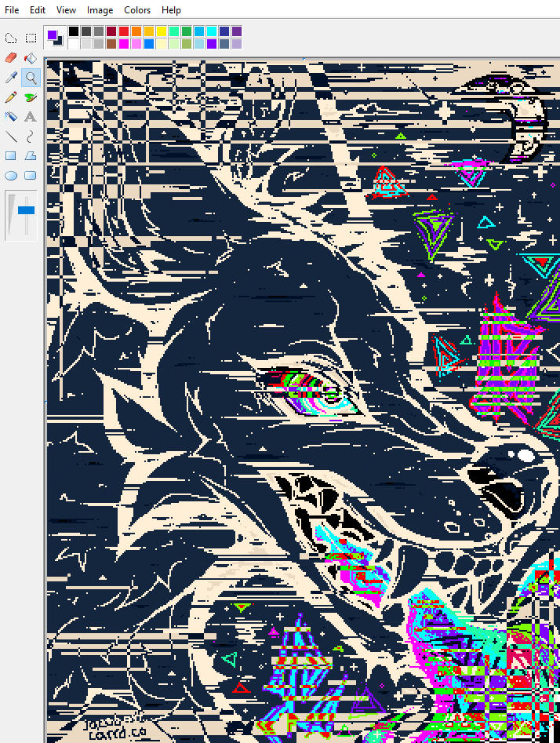
Task: Pick the Fill With Color bucket tool
Action: click(x=31, y=58)
